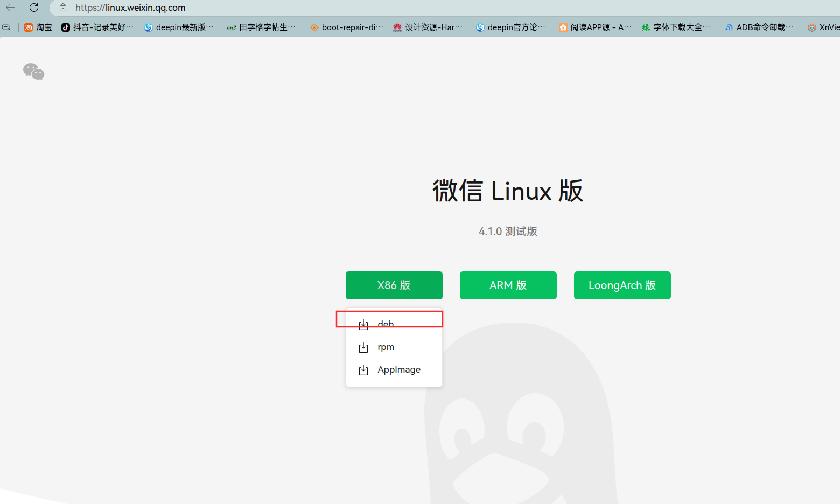
Task: Click the WeChat logo at top left
Action: point(34,71)
